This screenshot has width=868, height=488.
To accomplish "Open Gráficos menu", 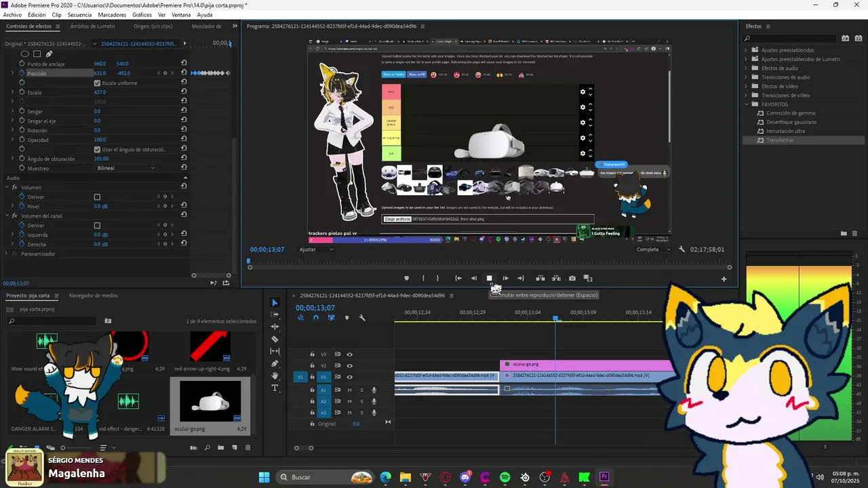I will point(142,14).
